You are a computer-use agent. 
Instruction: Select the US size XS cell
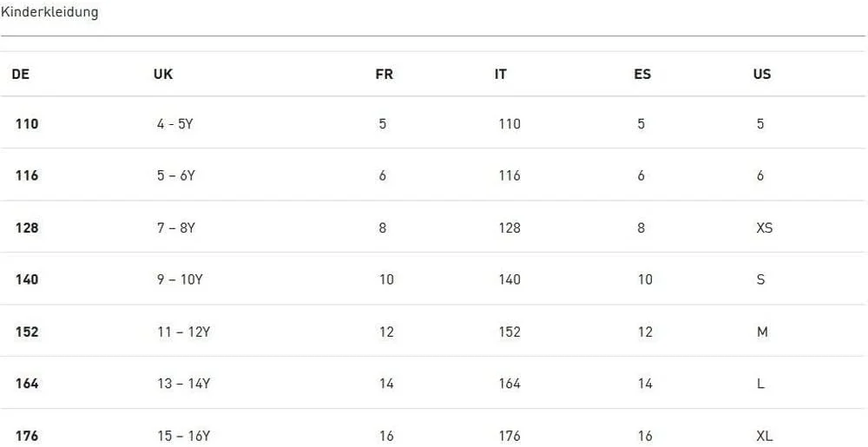click(765, 228)
